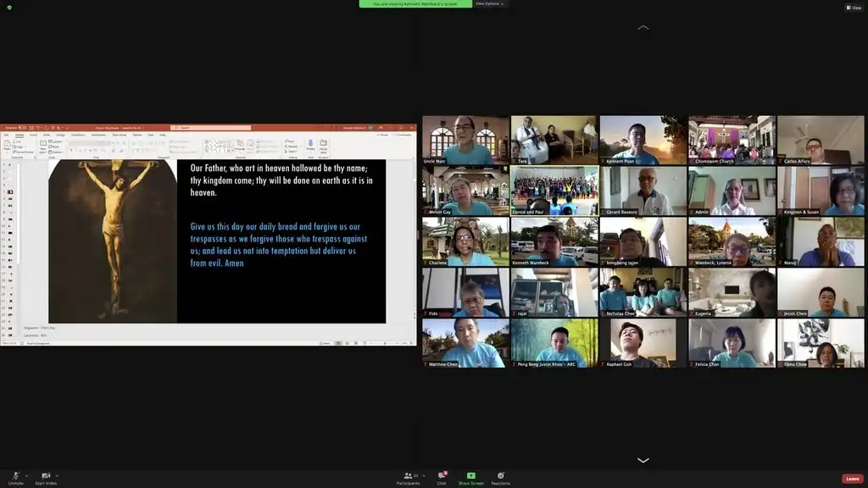
Task: Start video with the camera icon
Action: pos(46,478)
